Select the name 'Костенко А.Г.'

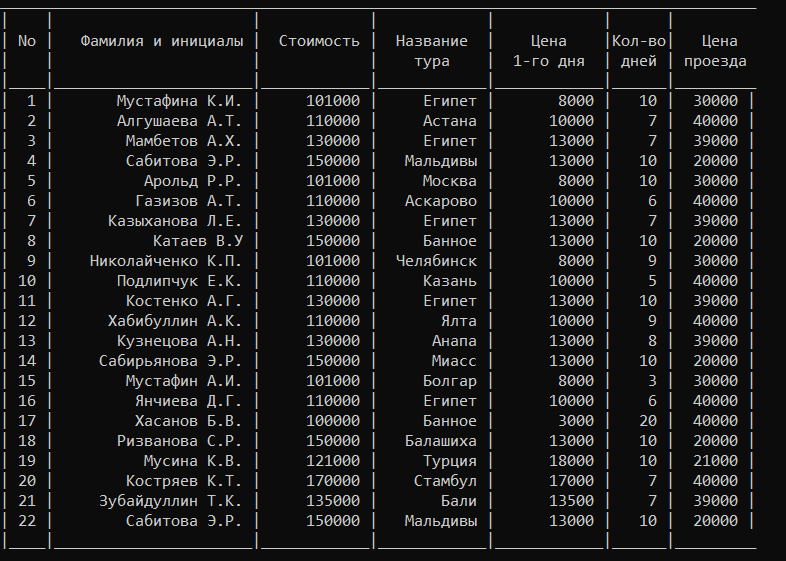[184, 301]
